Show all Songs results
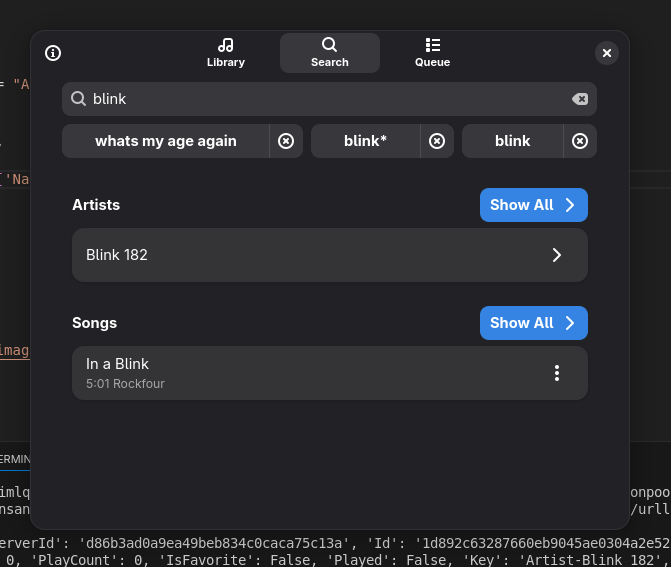The width and height of the screenshot is (671, 567). coord(534,323)
